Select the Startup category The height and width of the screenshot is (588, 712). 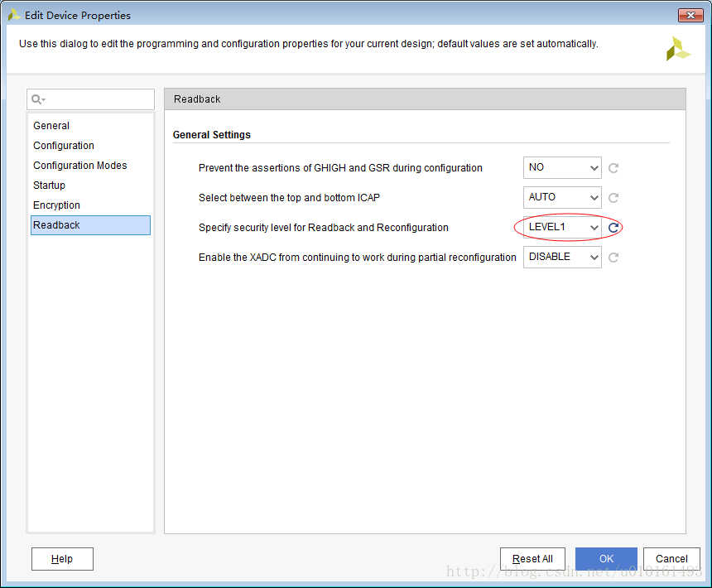(x=49, y=186)
